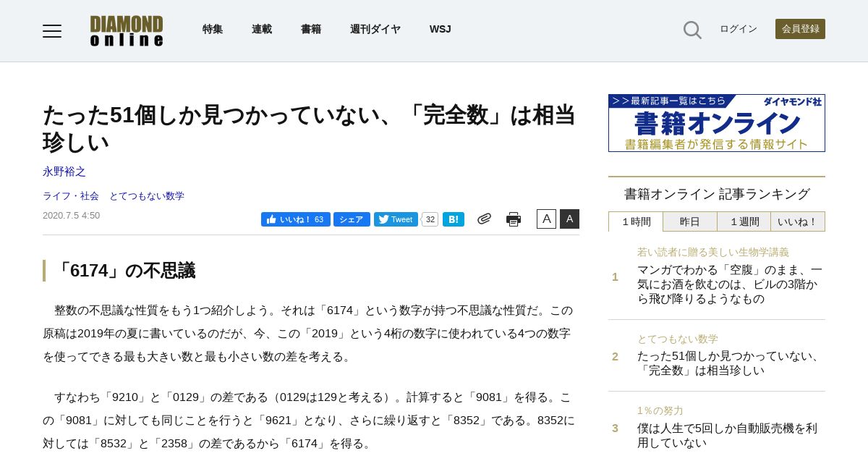Switch ranking to the 1週間 tab
Viewport: 868px width, 456px height.
click(x=744, y=221)
